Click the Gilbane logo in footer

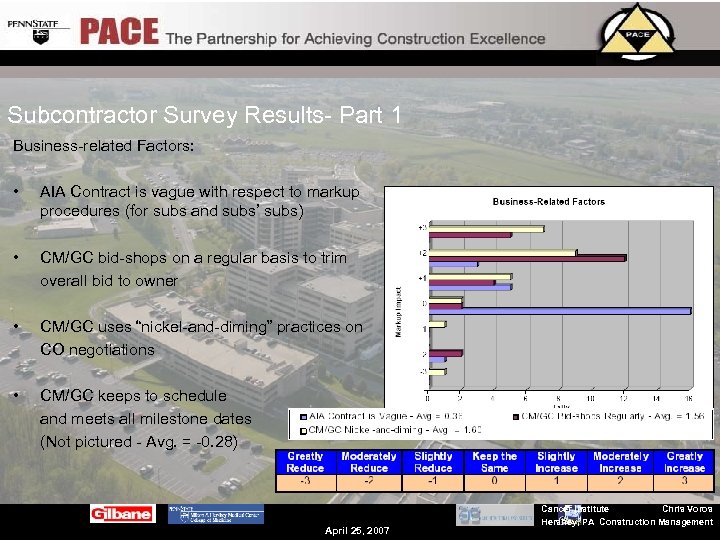coord(123,513)
